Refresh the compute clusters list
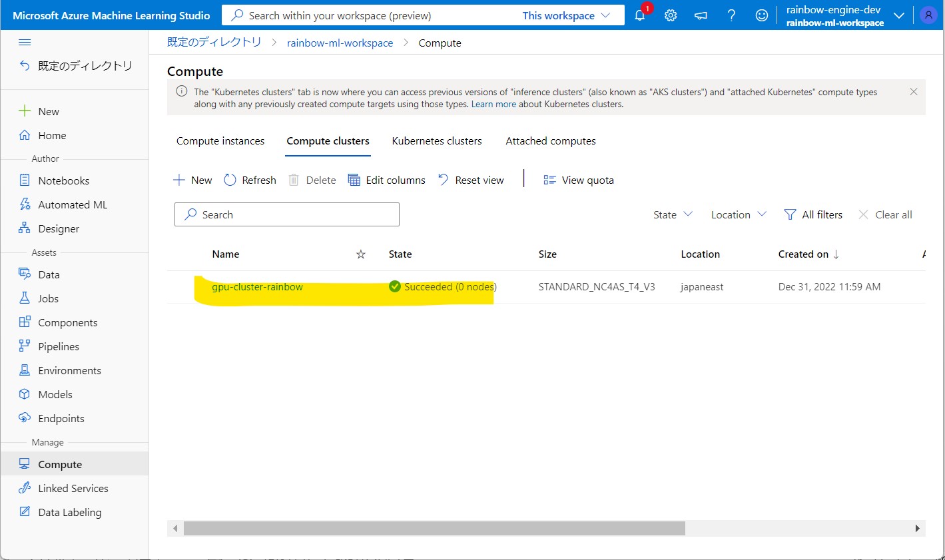Screen dimensions: 945x560 tap(250, 180)
